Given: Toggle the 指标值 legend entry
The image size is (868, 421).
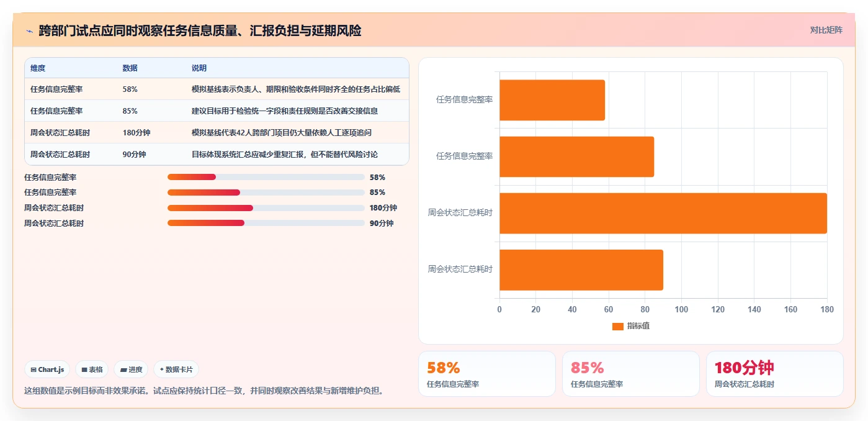Looking at the screenshot, I should [631, 326].
